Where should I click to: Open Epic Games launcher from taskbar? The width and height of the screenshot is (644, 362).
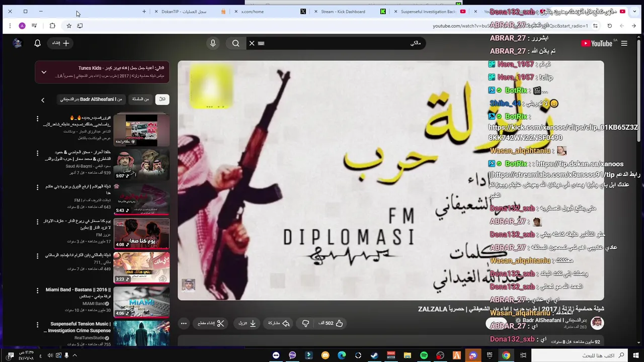pos(490,355)
